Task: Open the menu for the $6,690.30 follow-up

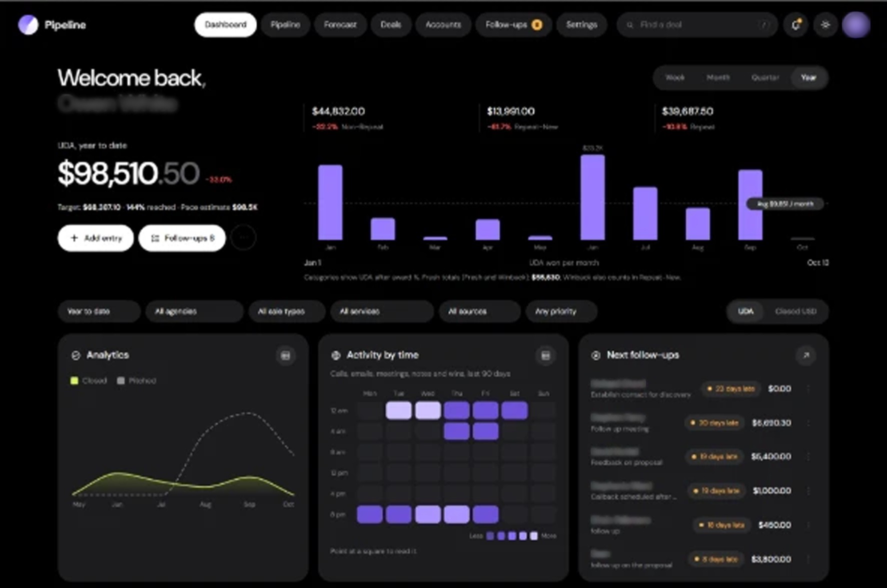Action: pos(808,423)
